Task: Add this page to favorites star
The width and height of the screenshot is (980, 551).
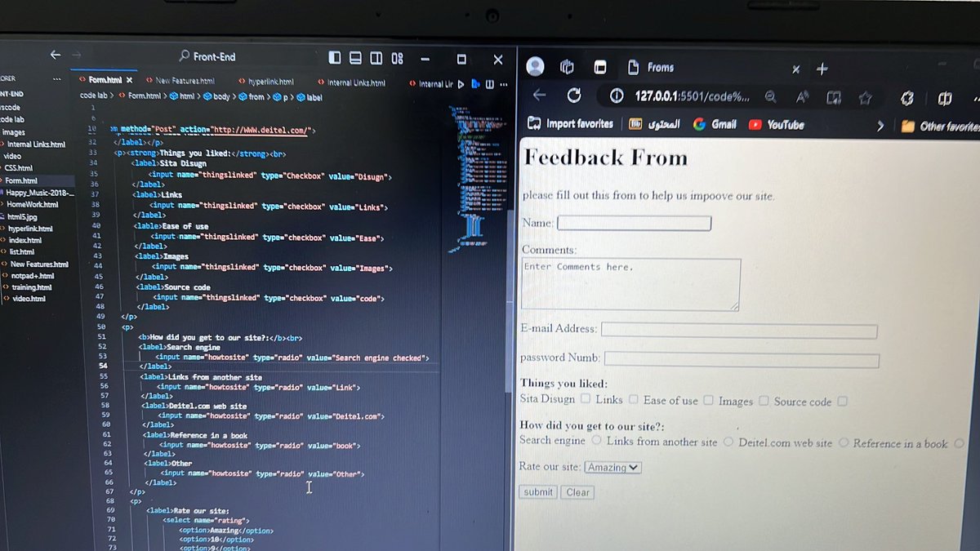Action: point(865,98)
